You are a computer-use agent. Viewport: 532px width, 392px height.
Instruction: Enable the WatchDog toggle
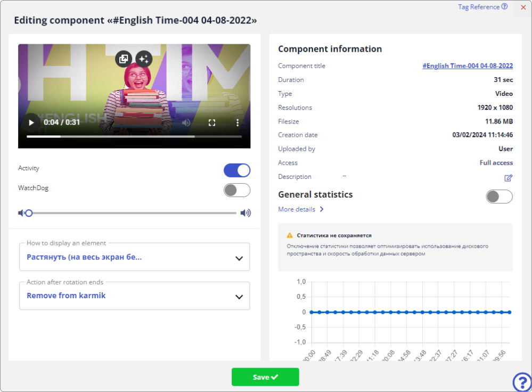(x=237, y=190)
